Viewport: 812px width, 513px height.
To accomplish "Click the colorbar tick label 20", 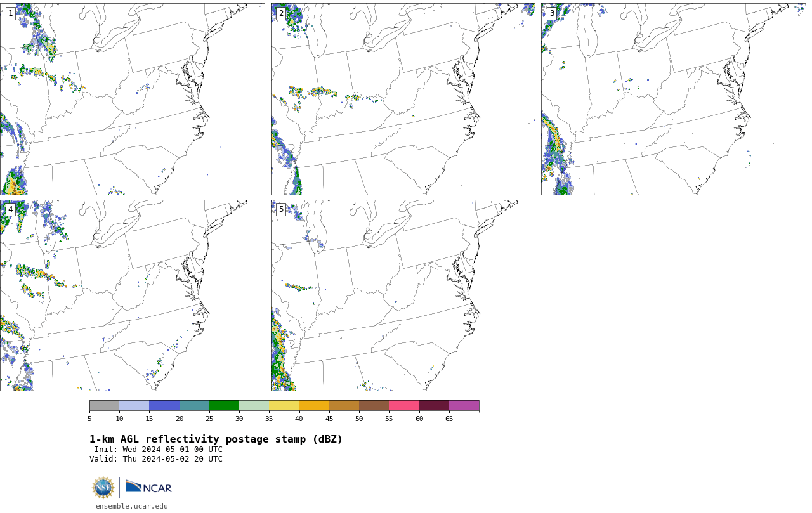I will click(x=180, y=419).
